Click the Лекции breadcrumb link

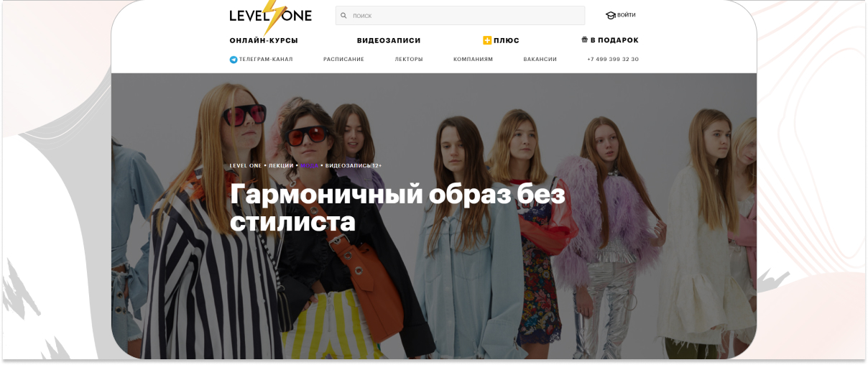[x=281, y=166]
